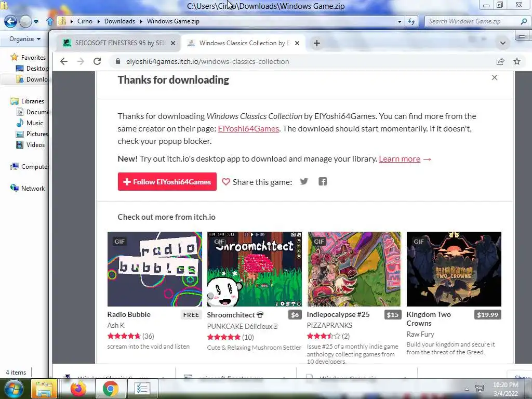The height and width of the screenshot is (399, 532).
Task: Open the checklist app on the taskbar
Action: 142,389
